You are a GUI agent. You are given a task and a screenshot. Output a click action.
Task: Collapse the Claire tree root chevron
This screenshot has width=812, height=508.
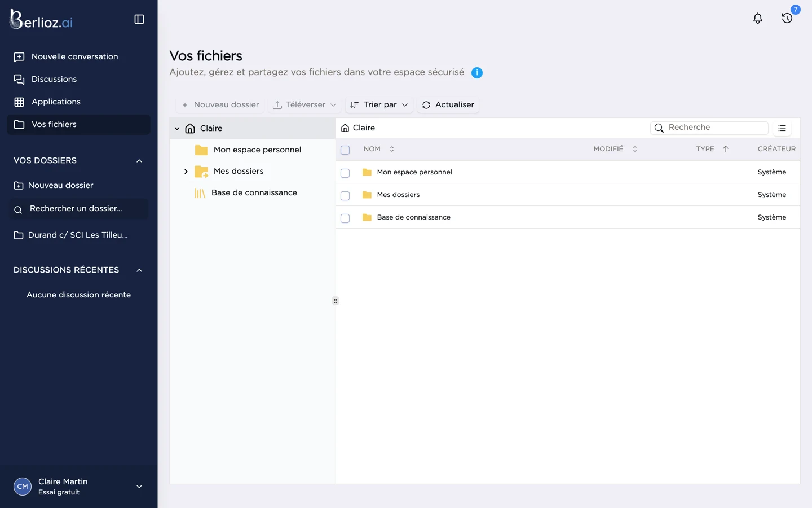(177, 129)
